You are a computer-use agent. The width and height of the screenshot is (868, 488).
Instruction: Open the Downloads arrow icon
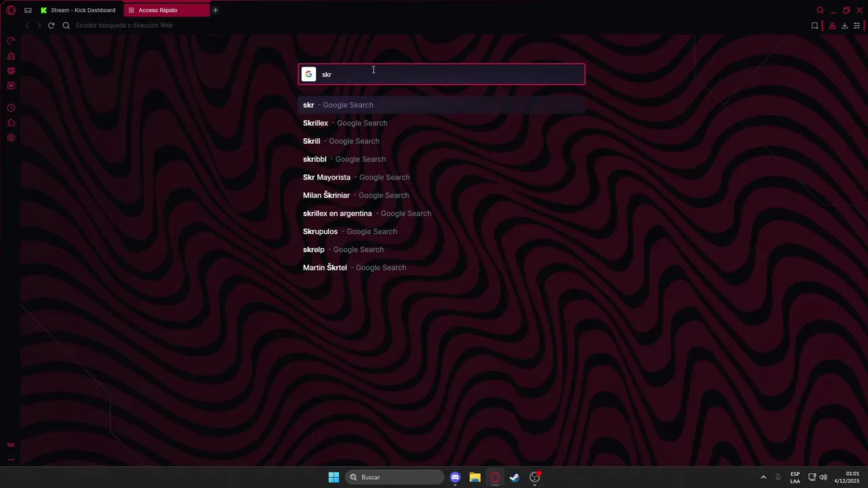click(844, 26)
